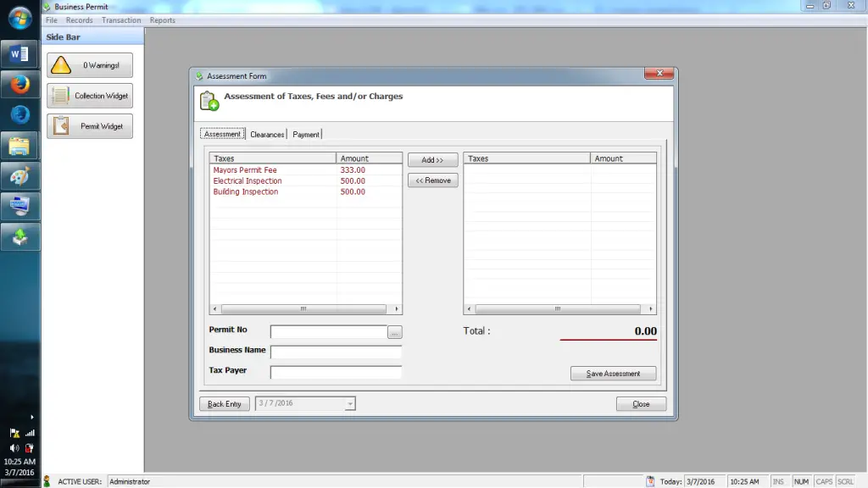
Task: Click the left list Amount column header
Action: pyautogui.click(x=369, y=158)
